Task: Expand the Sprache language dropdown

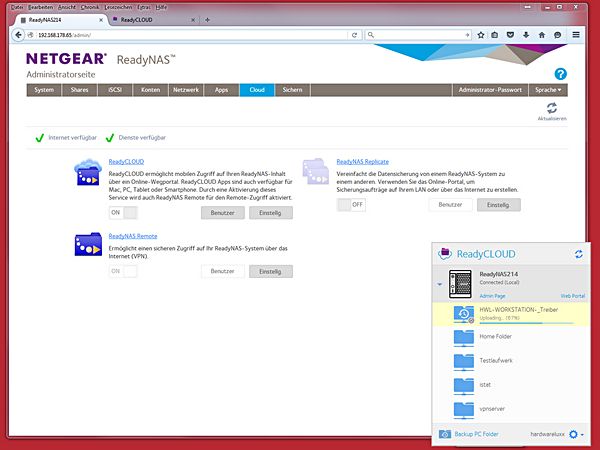Action: (x=548, y=90)
